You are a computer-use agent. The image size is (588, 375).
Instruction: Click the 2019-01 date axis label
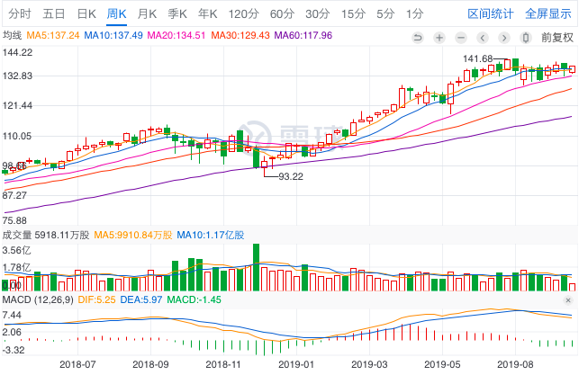pos(296,364)
